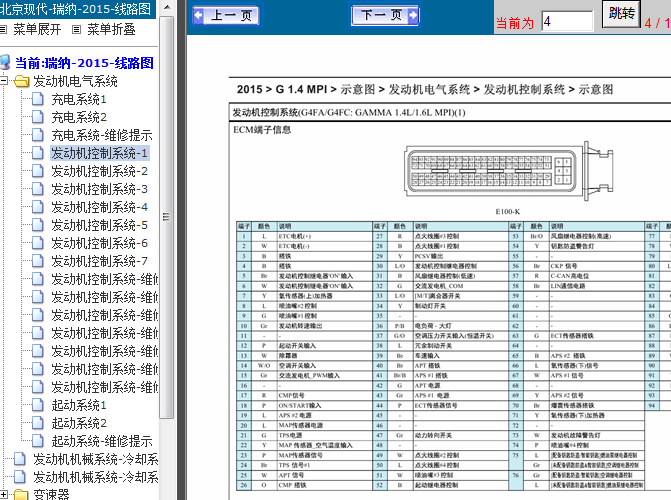
Task: Click the 当前:瑞纳-2015-线路图 heading
Action: coord(84,63)
